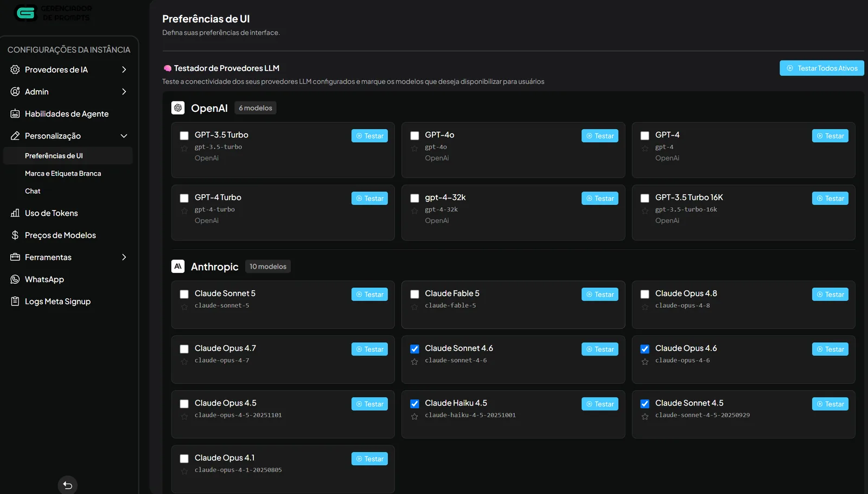The width and height of the screenshot is (868, 494).
Task: Click the Habilidades de Agente robot icon
Action: [x=15, y=114]
